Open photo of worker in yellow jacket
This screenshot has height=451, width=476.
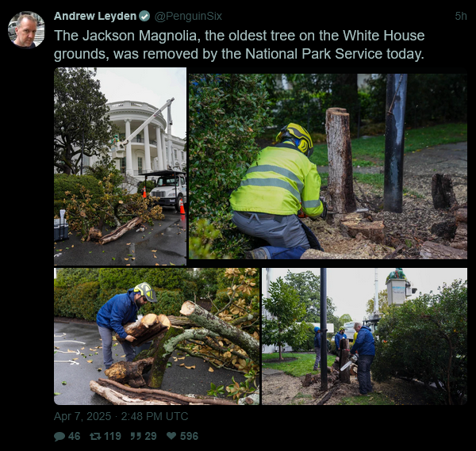328,166
